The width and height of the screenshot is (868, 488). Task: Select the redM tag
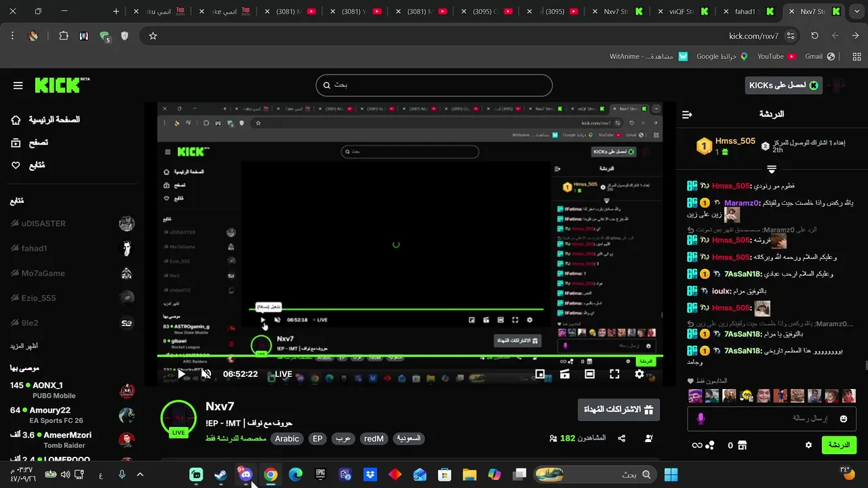[374, 439]
